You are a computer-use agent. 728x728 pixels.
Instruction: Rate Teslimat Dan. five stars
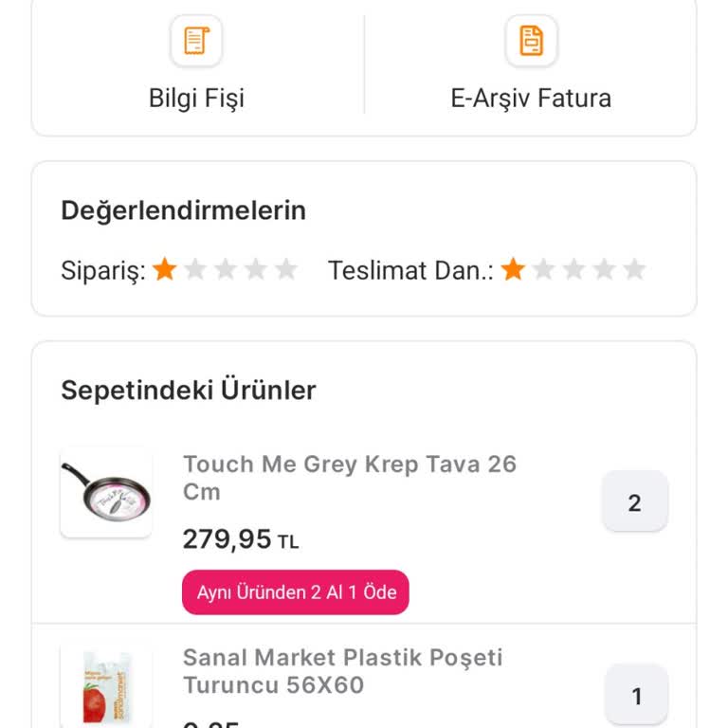click(x=634, y=270)
